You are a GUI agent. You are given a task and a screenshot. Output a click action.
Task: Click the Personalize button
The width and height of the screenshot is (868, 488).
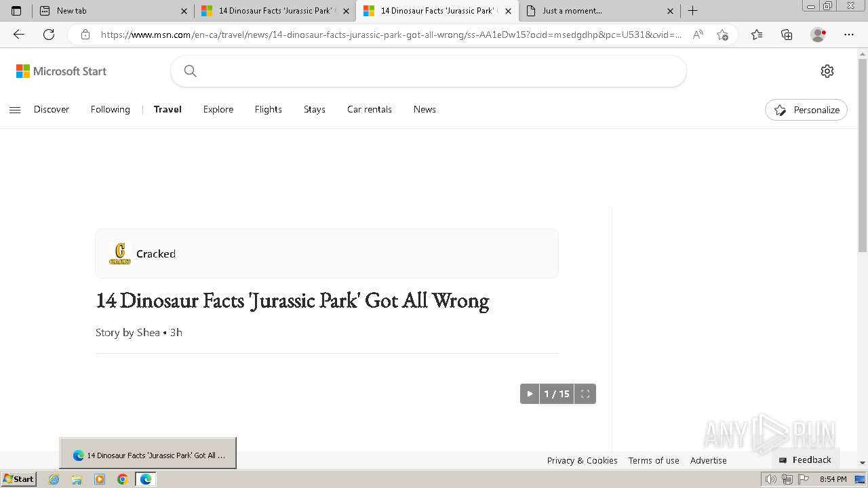tap(806, 110)
